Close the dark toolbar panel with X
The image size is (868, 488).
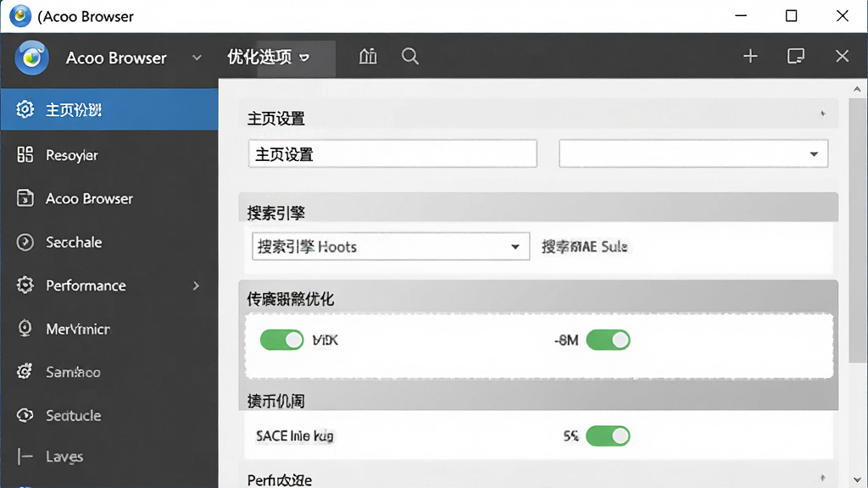pos(842,56)
